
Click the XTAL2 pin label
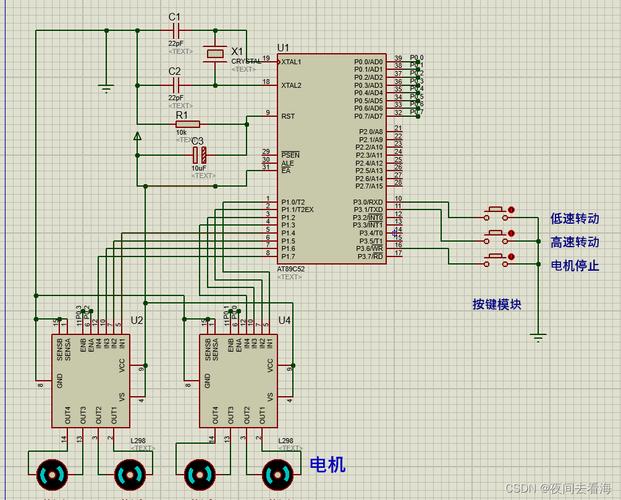[x=291, y=85]
